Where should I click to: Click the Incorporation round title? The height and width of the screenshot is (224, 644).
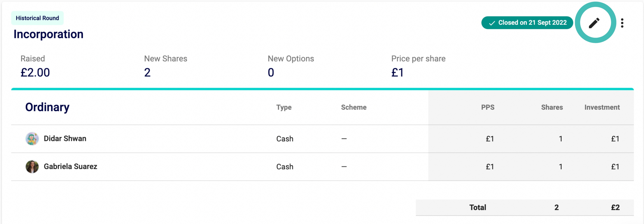click(x=48, y=34)
